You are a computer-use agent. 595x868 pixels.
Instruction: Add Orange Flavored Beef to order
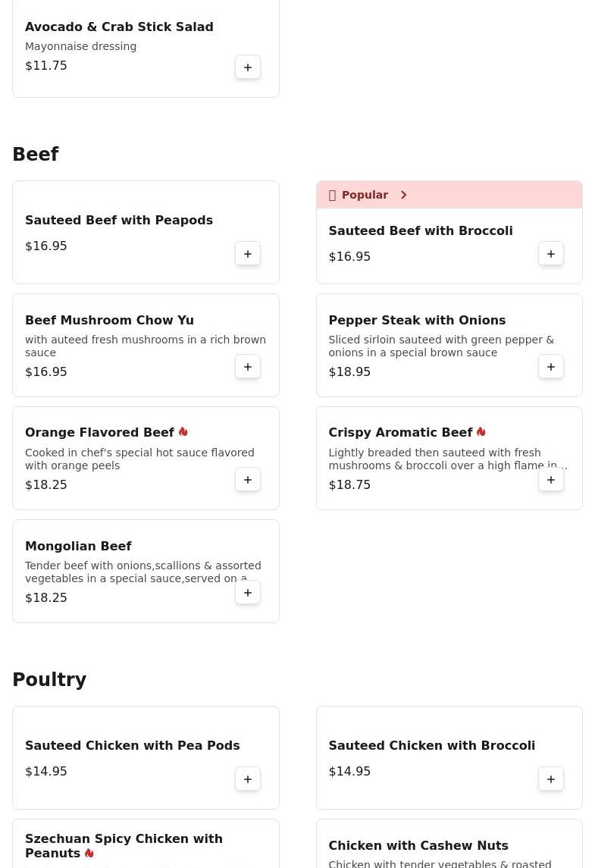point(248,480)
